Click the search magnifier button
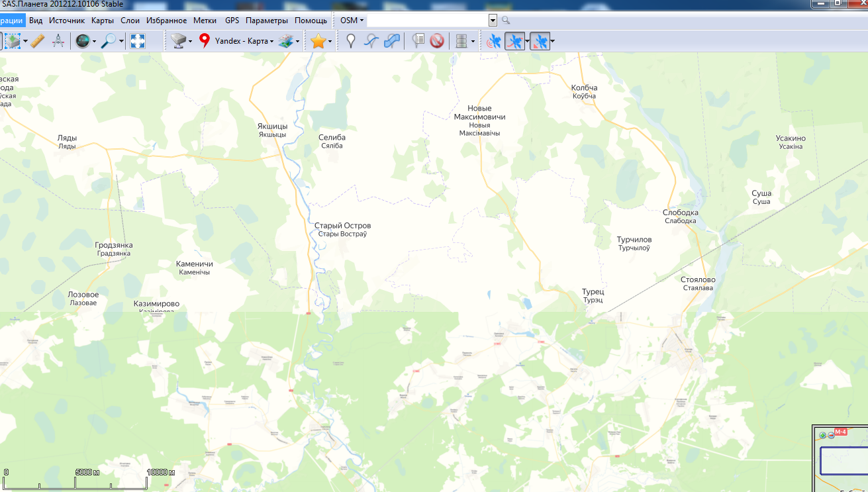The height and width of the screenshot is (492, 868). pyautogui.click(x=506, y=21)
